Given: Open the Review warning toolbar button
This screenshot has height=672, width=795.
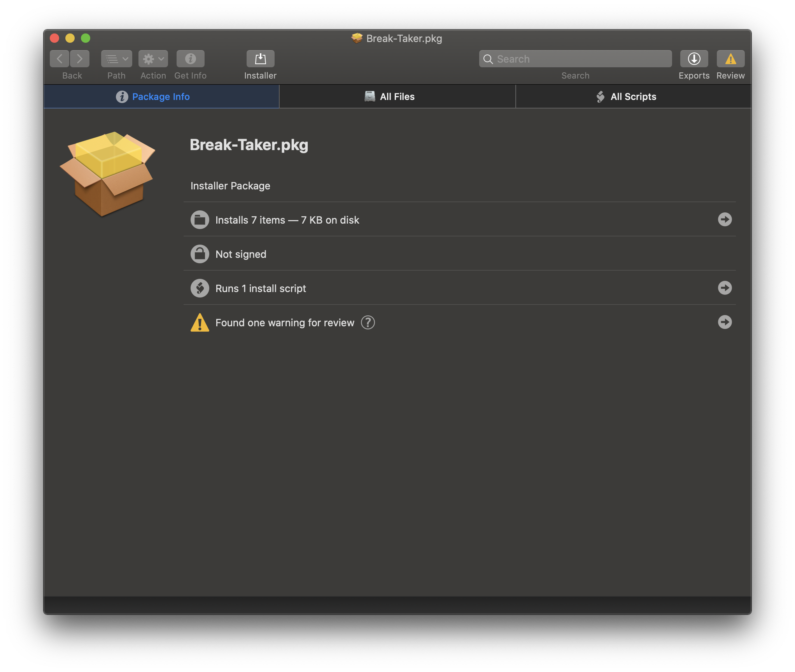Looking at the screenshot, I should (x=730, y=59).
